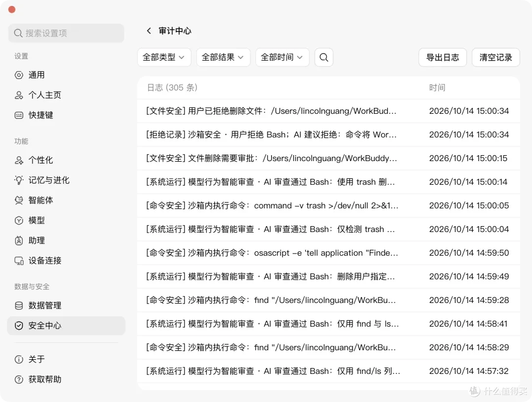Open the 全部结果 filter dropdown

(223, 57)
